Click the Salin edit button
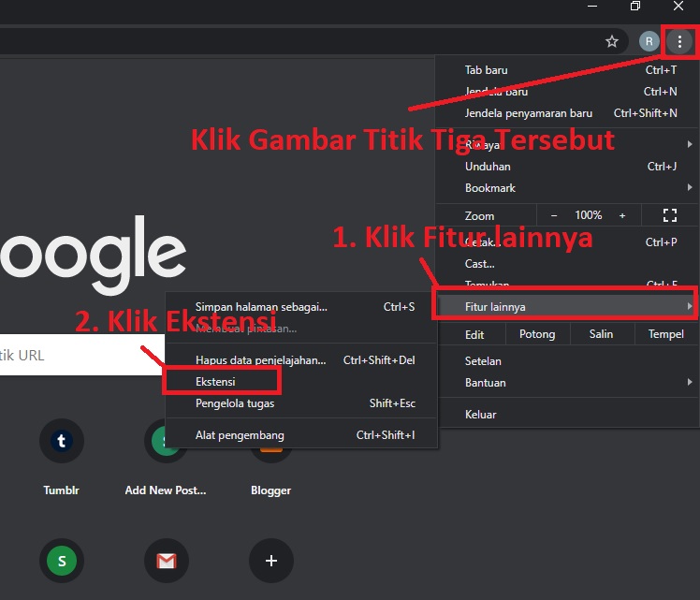 pyautogui.click(x=601, y=334)
